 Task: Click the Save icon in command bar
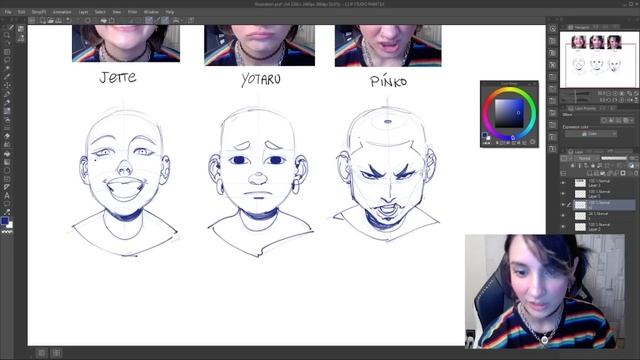pyautogui.click(x=59, y=20)
